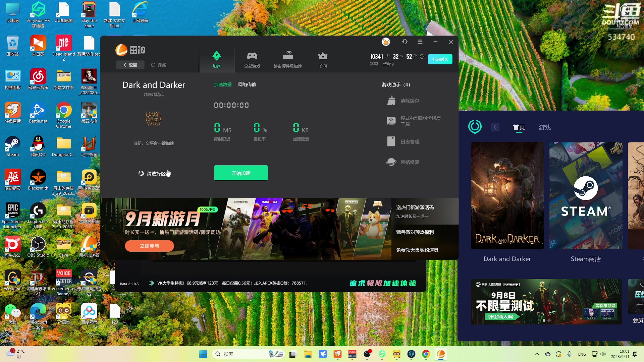The height and width of the screenshot is (362, 644).
Task: Click the speaker announcement icon in VK bar
Action: click(x=151, y=283)
